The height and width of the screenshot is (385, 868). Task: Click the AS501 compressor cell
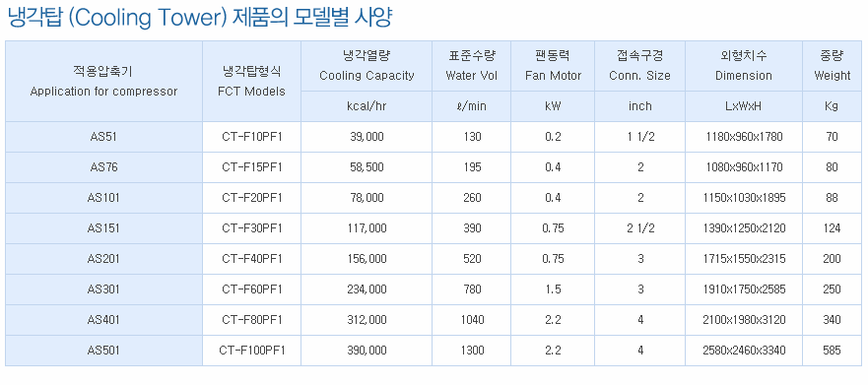click(x=103, y=351)
